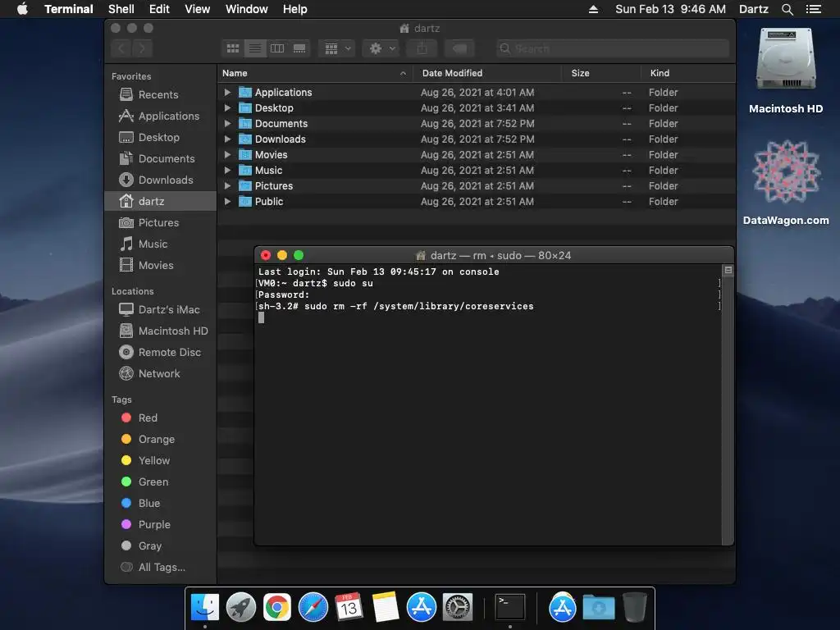The height and width of the screenshot is (630, 840).
Task: Expand the Music folder row
Action: click(x=227, y=170)
